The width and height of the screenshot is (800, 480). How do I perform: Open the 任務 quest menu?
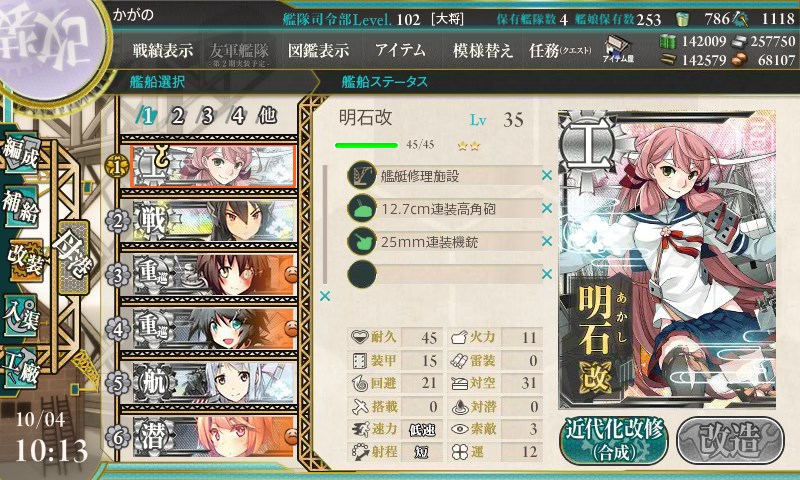pos(560,50)
